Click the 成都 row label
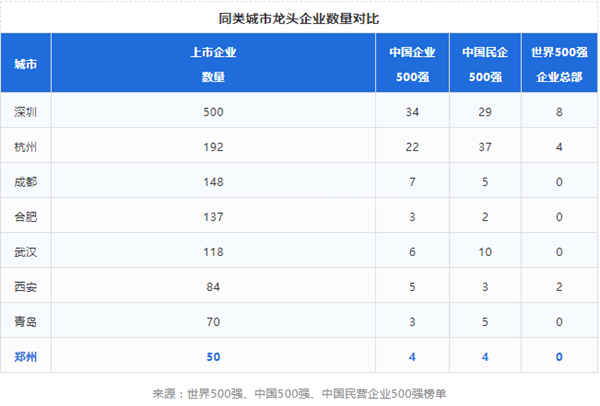Image resolution: width=600 pixels, height=406 pixels. tap(26, 181)
